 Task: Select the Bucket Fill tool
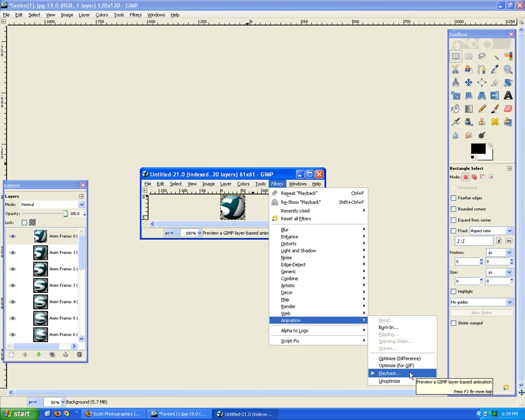click(x=455, y=109)
